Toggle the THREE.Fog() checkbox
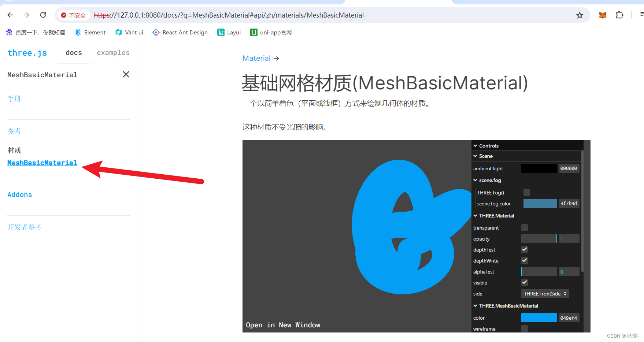The height and width of the screenshot is (342, 644). point(527,192)
